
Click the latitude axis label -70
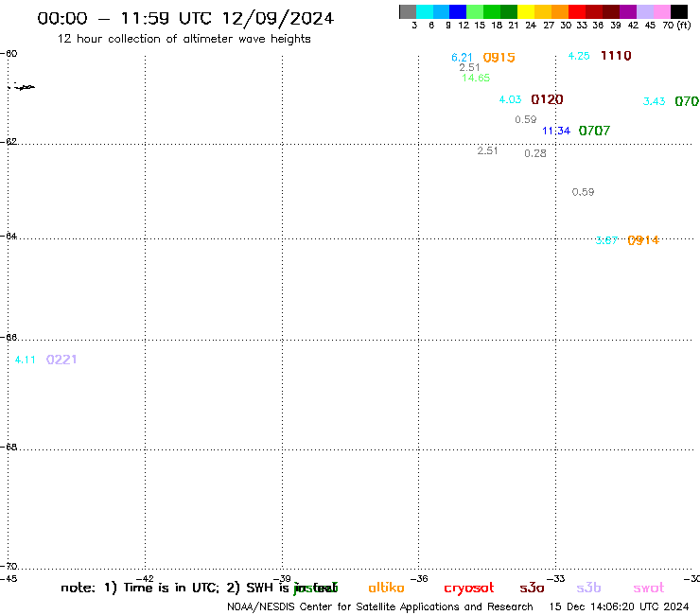click(9, 567)
